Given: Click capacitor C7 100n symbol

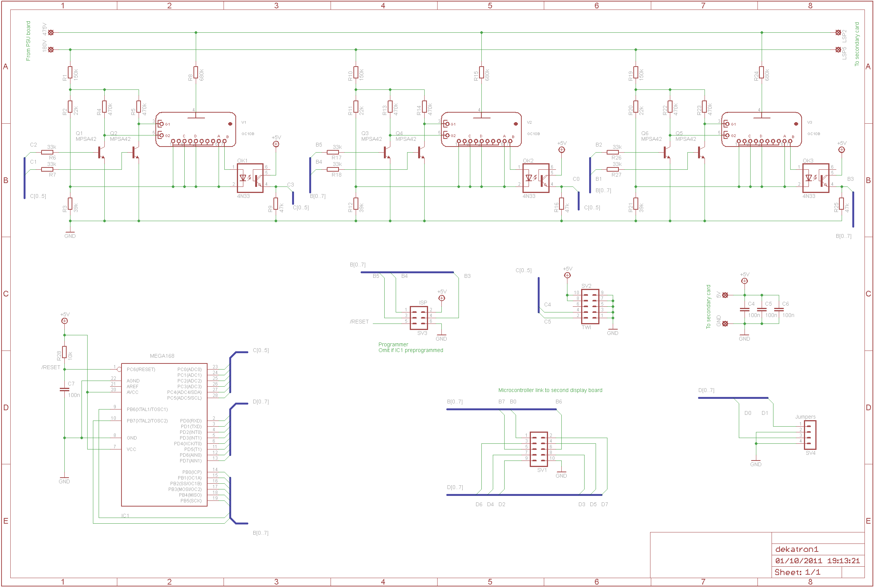Looking at the screenshot, I should tap(64, 389).
